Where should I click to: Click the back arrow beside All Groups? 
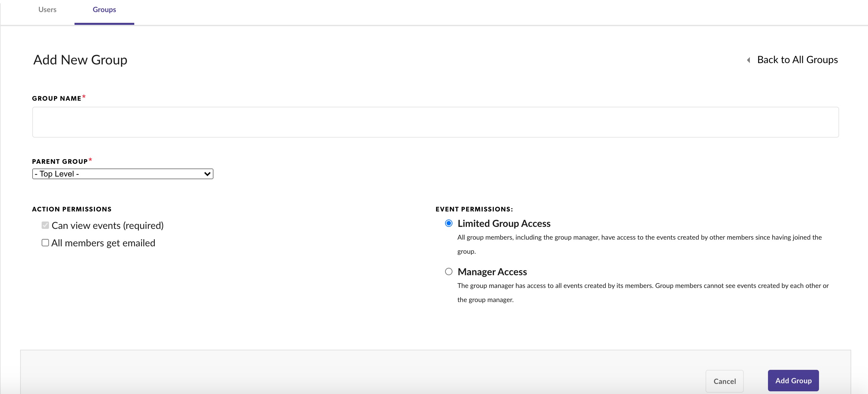click(x=749, y=60)
